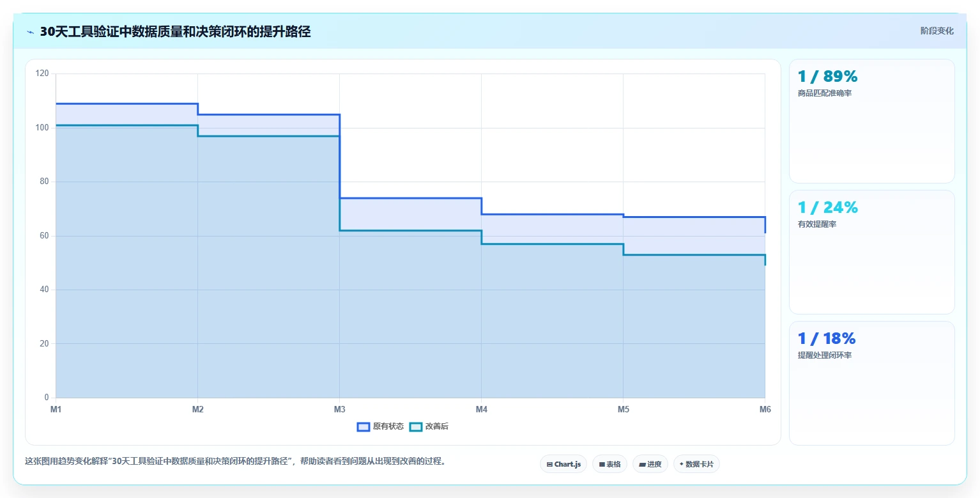Click the Chart.js tag
Viewport: 980px width, 498px height.
563,464
